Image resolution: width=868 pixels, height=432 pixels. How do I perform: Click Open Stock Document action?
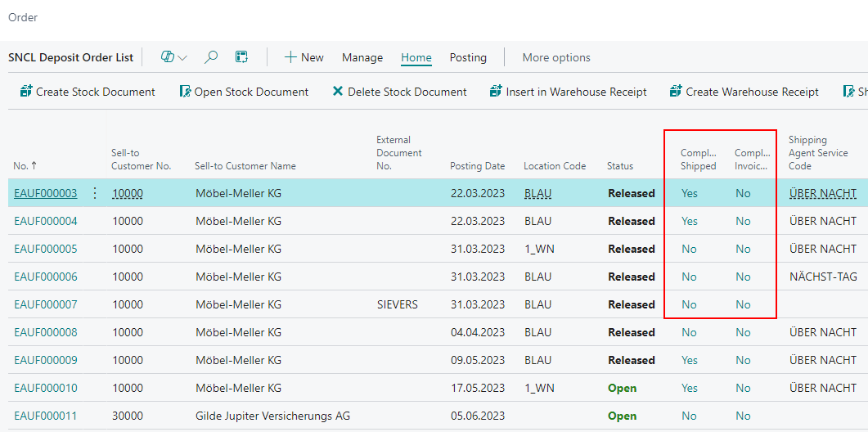pos(244,92)
